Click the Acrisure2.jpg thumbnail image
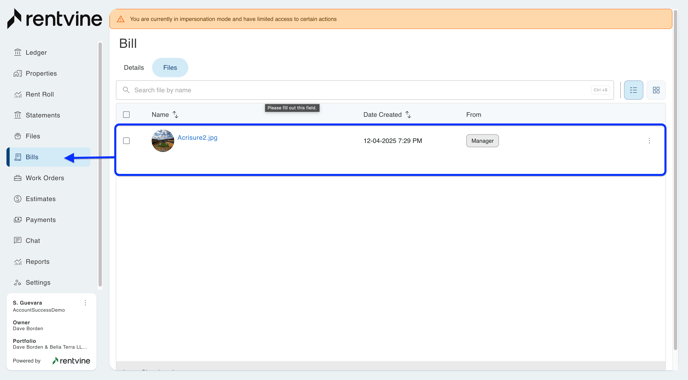688x380 pixels. point(163,141)
